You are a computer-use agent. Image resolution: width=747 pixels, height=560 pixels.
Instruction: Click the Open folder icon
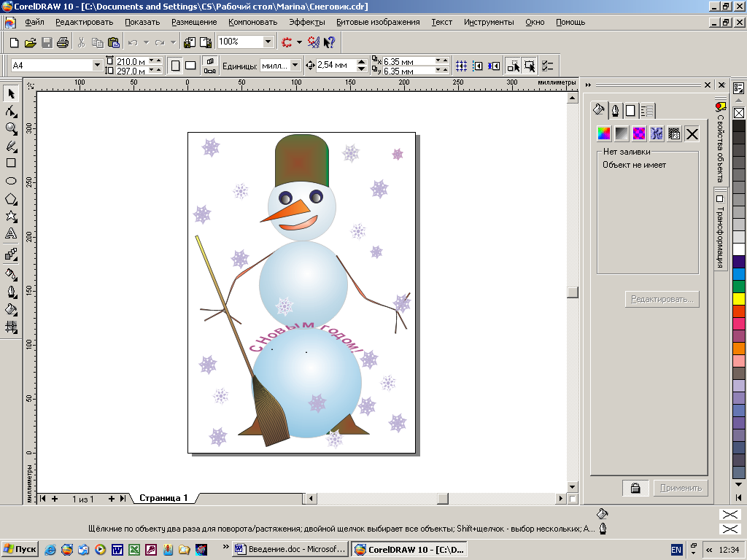point(31,42)
